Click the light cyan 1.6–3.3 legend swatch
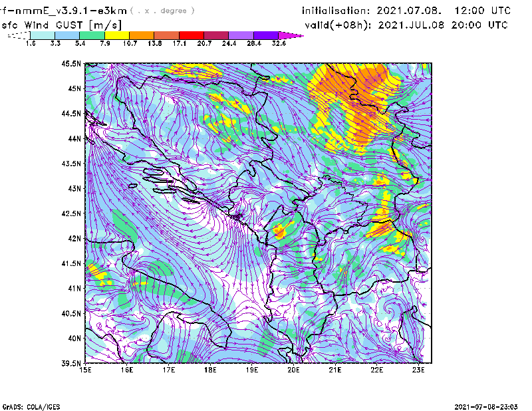 click(x=43, y=35)
